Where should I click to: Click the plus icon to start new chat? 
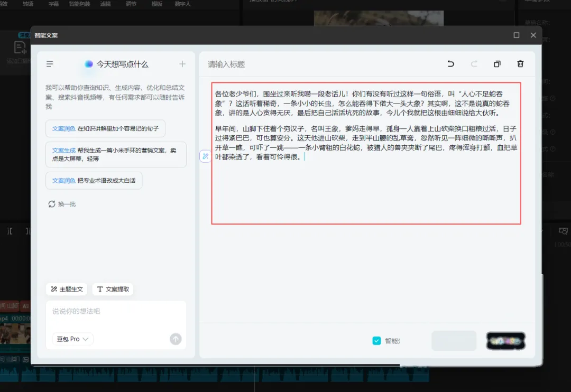coord(182,64)
